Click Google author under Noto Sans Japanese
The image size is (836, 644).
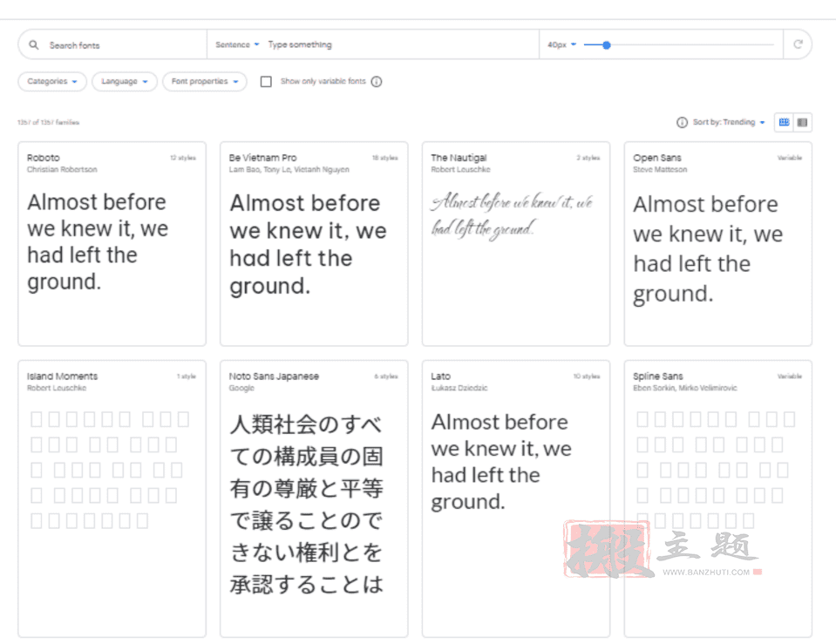[x=241, y=388]
